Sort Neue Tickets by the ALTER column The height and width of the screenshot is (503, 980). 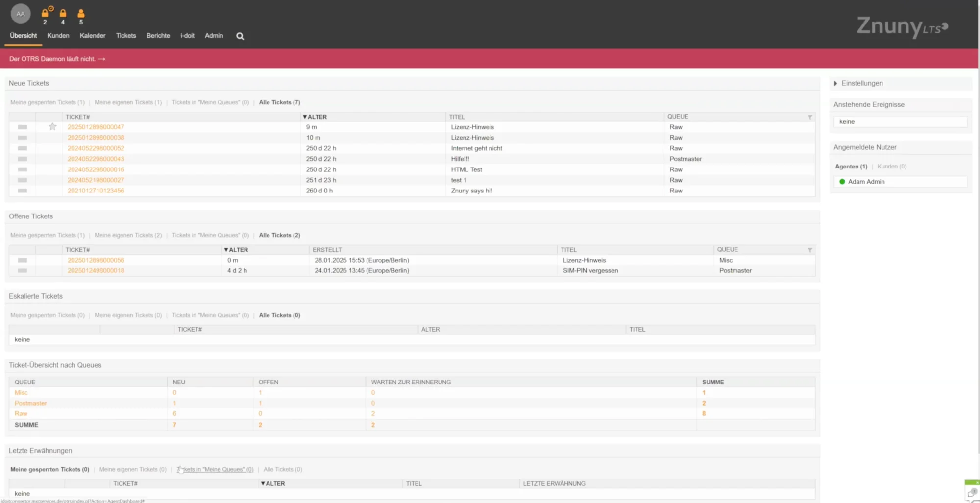point(315,117)
